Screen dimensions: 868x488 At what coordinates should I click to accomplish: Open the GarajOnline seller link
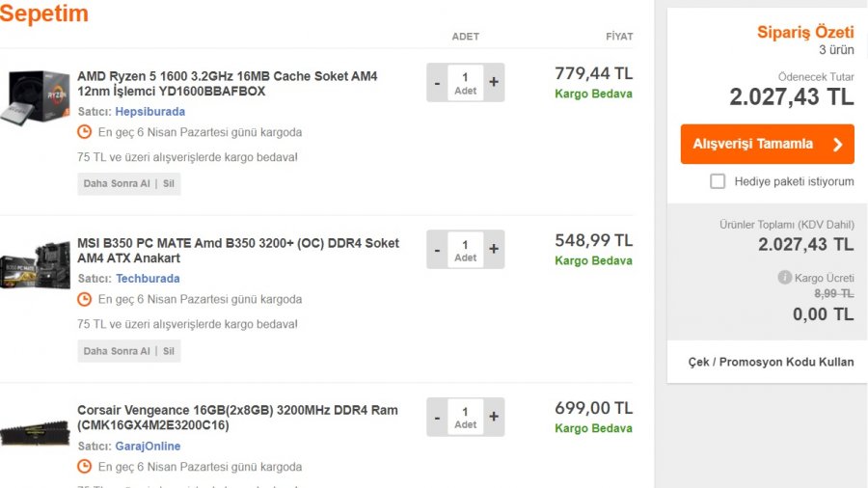[x=148, y=447]
